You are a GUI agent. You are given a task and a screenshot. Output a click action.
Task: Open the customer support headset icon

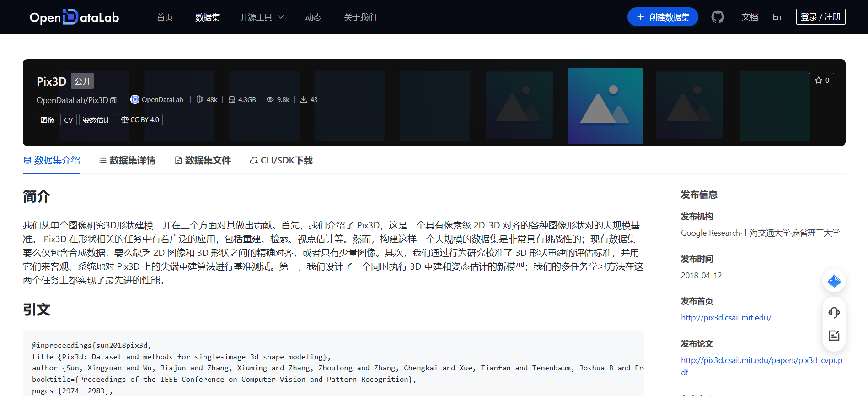(x=834, y=313)
